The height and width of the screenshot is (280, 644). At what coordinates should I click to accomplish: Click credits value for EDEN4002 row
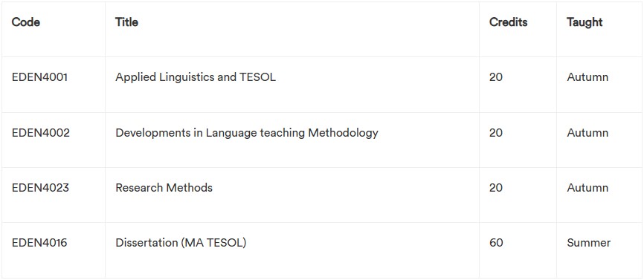(x=496, y=133)
